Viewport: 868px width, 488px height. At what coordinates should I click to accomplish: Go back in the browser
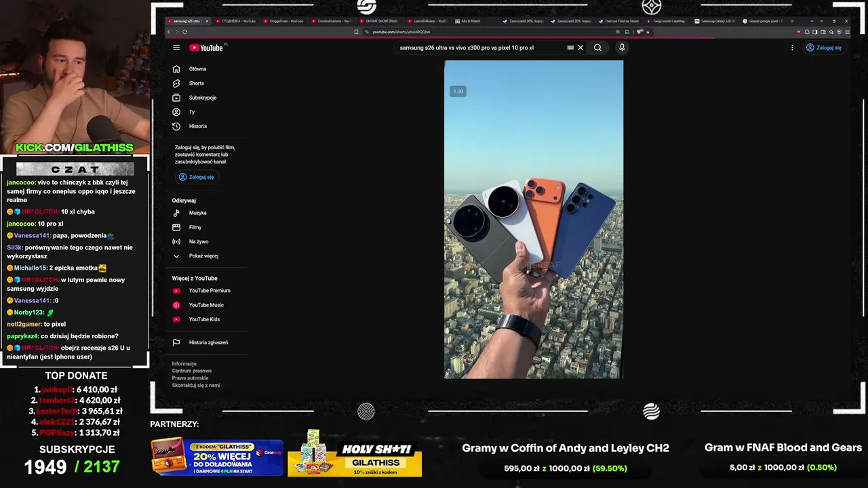169,32
